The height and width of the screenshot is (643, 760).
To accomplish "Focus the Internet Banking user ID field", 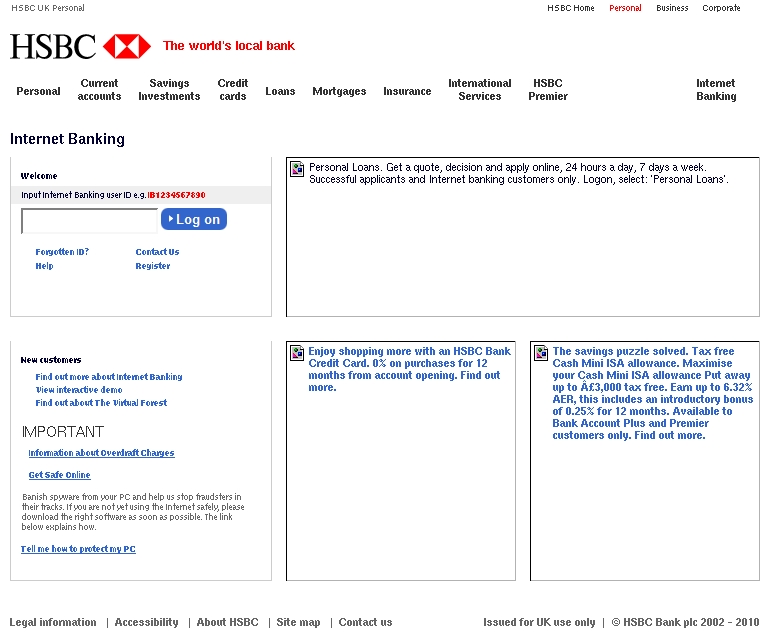I will (x=90, y=221).
